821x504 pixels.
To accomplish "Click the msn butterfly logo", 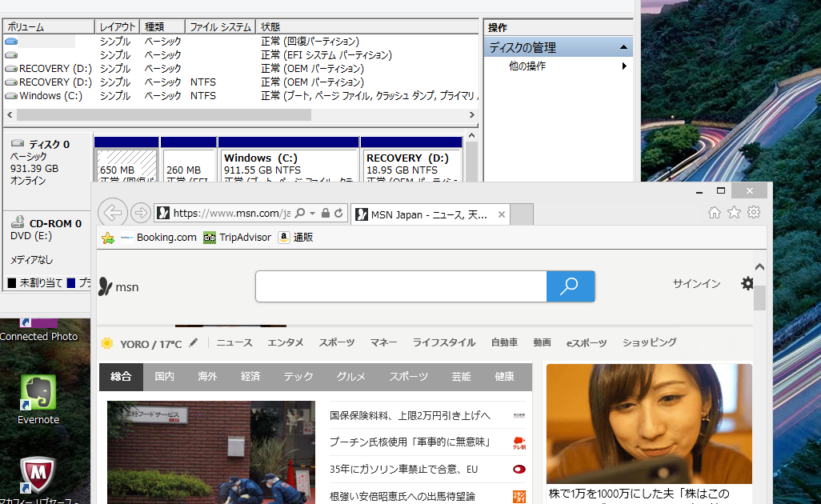I will [x=106, y=286].
